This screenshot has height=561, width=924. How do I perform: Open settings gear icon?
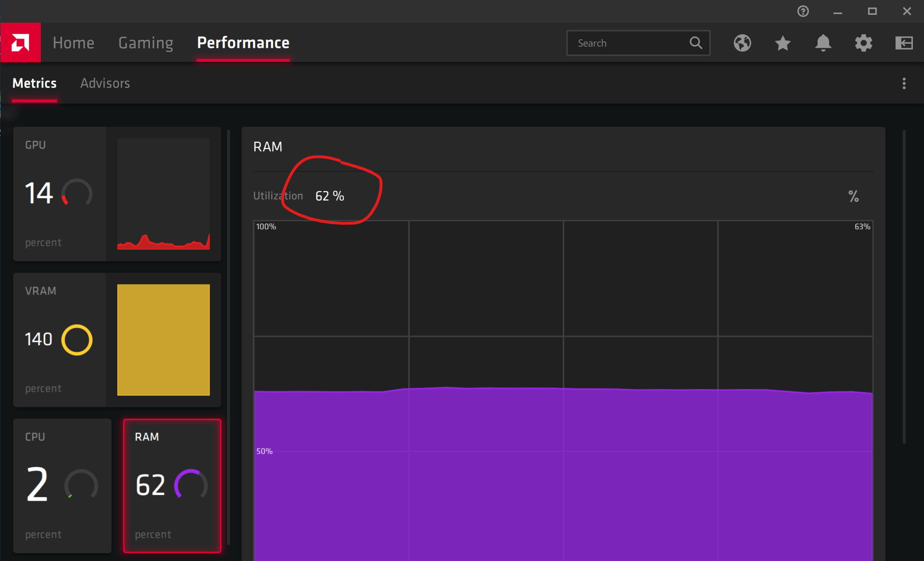[863, 43]
